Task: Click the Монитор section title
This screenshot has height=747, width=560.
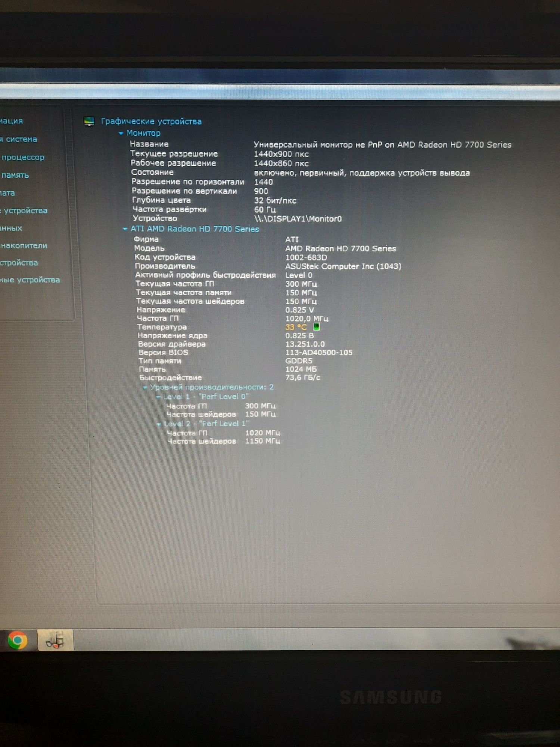Action: point(143,133)
